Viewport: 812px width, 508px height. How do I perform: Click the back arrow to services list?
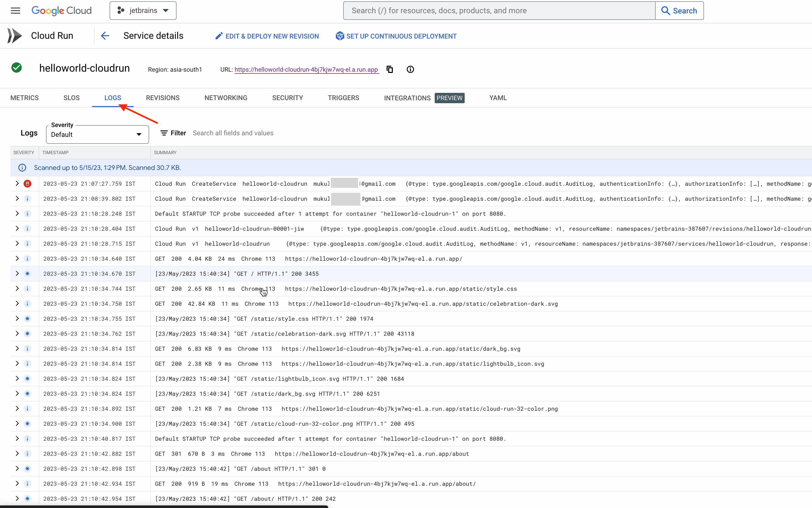point(105,36)
